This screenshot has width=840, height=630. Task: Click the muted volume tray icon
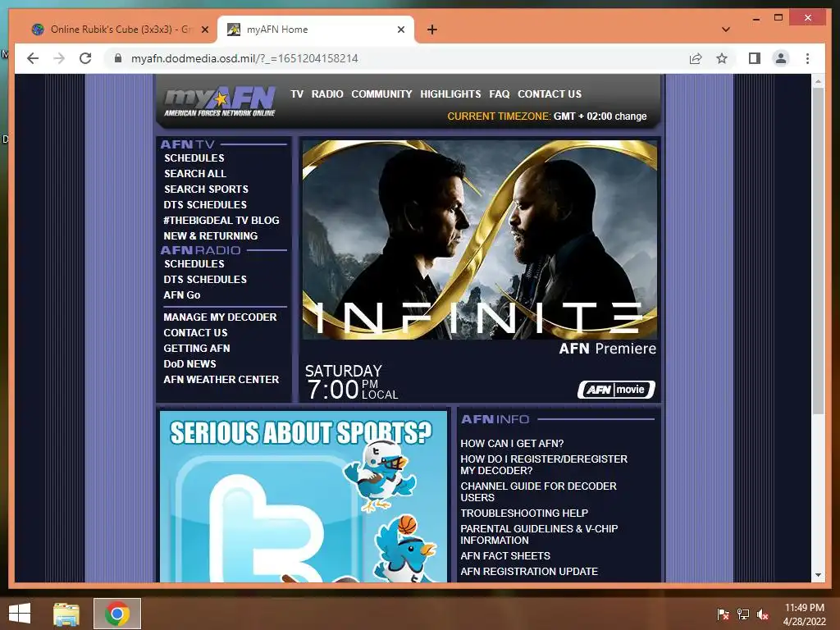coord(763,614)
